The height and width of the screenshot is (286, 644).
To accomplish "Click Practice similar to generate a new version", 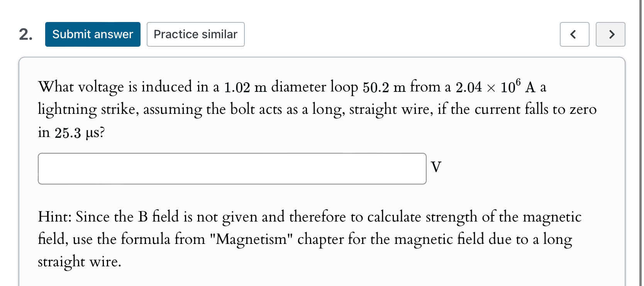I will [195, 34].
